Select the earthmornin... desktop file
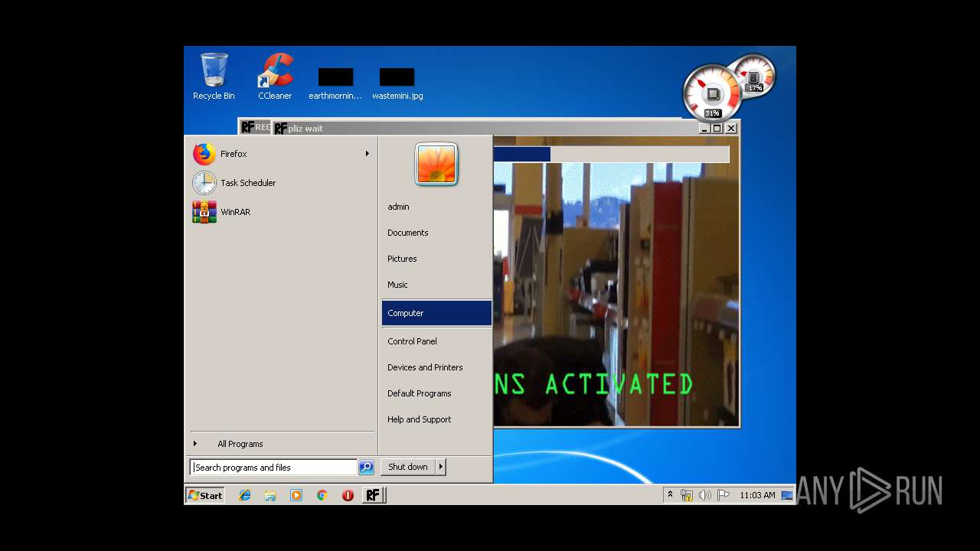980x551 pixels. (x=335, y=84)
